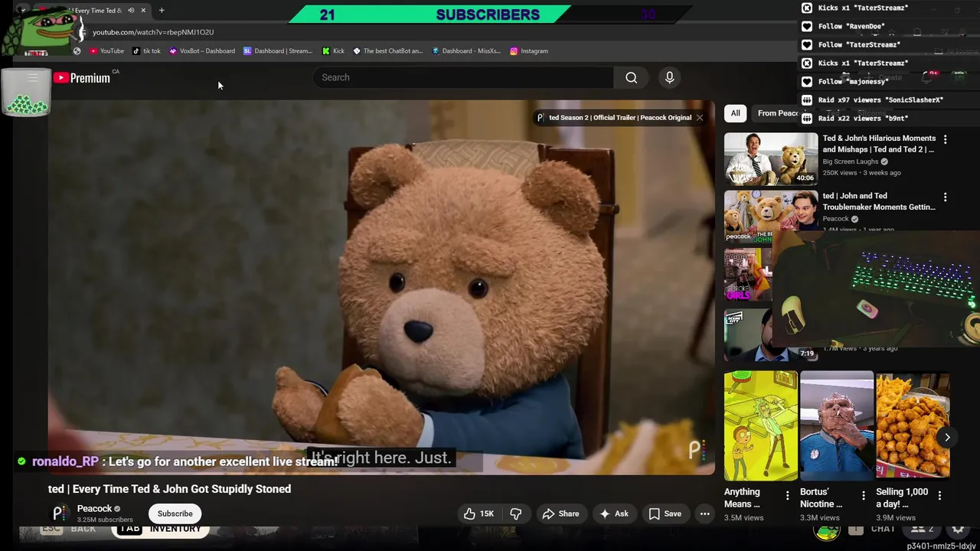980x551 pixels.
Task: Click the Ted video player area
Action: [381, 287]
